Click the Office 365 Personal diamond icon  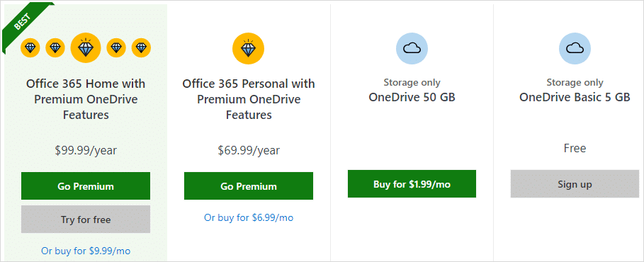pos(248,49)
